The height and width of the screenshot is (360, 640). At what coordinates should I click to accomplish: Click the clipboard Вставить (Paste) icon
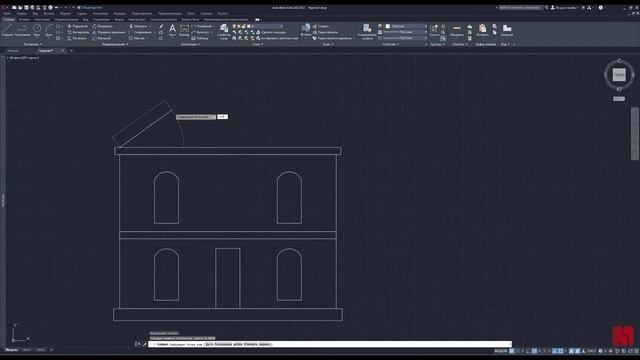click(482, 30)
